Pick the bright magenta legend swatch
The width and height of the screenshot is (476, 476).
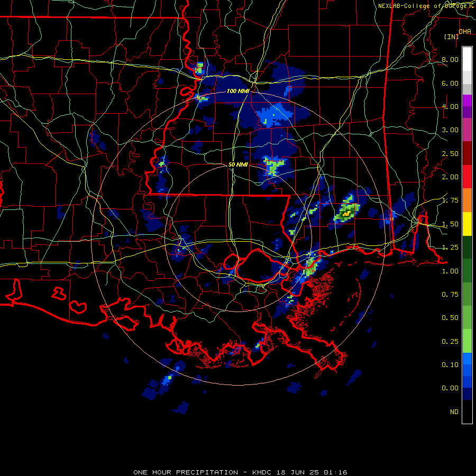click(467, 100)
